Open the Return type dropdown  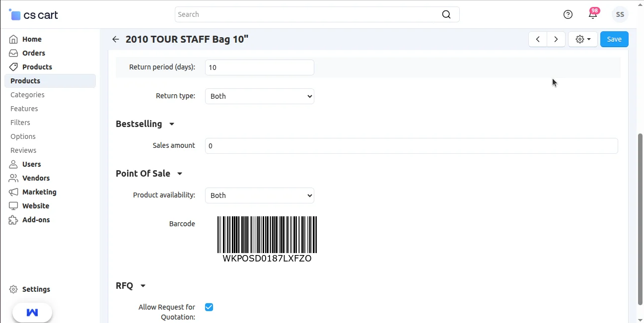(260, 96)
